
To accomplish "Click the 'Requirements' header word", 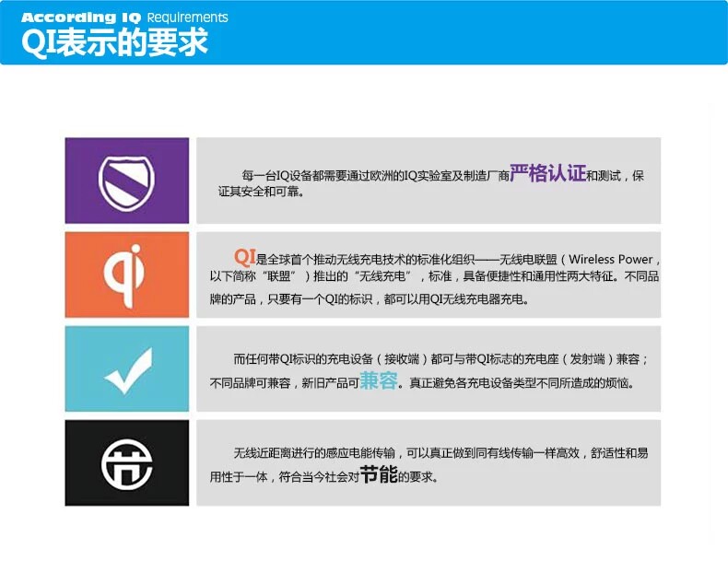I will click(x=187, y=18).
